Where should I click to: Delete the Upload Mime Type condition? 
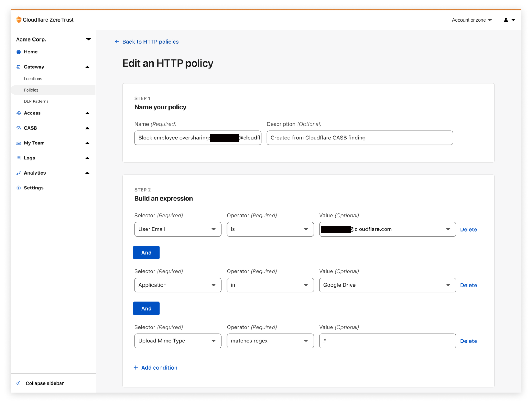(468, 341)
